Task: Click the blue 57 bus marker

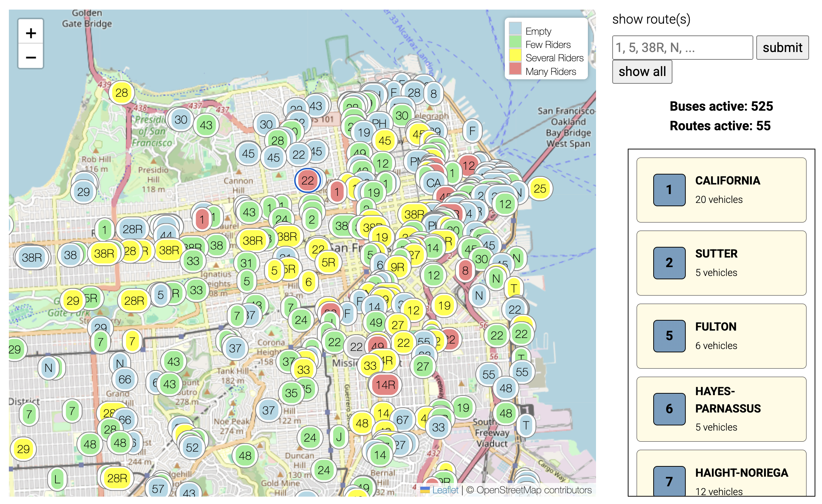Action: coord(158,489)
